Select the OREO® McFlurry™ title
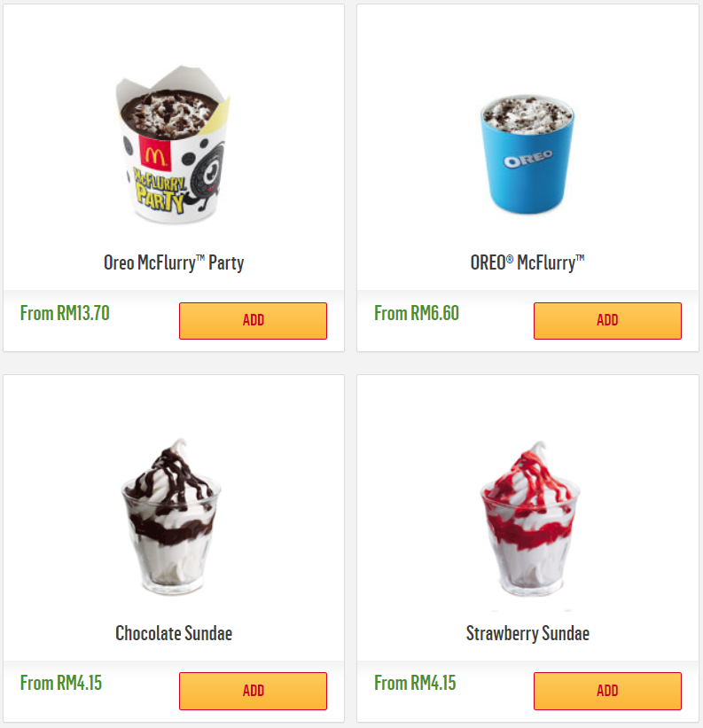Viewport: 703px width, 728px height. [x=527, y=262]
